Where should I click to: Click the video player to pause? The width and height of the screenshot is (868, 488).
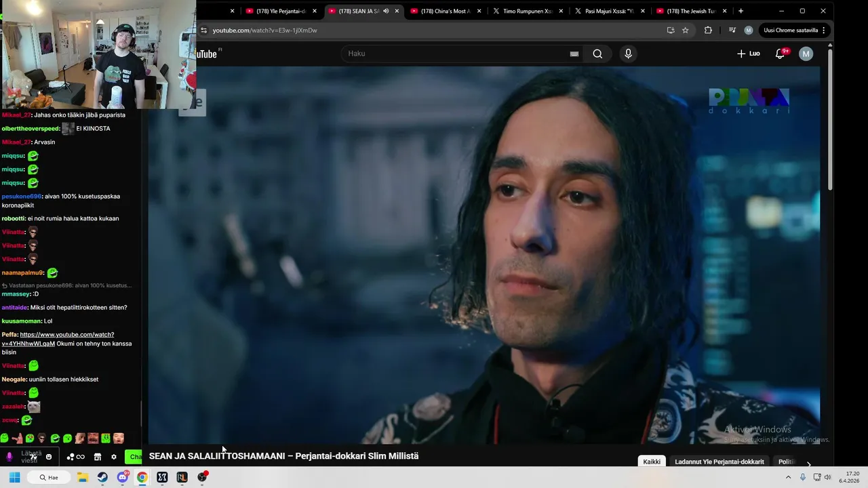[484, 255]
